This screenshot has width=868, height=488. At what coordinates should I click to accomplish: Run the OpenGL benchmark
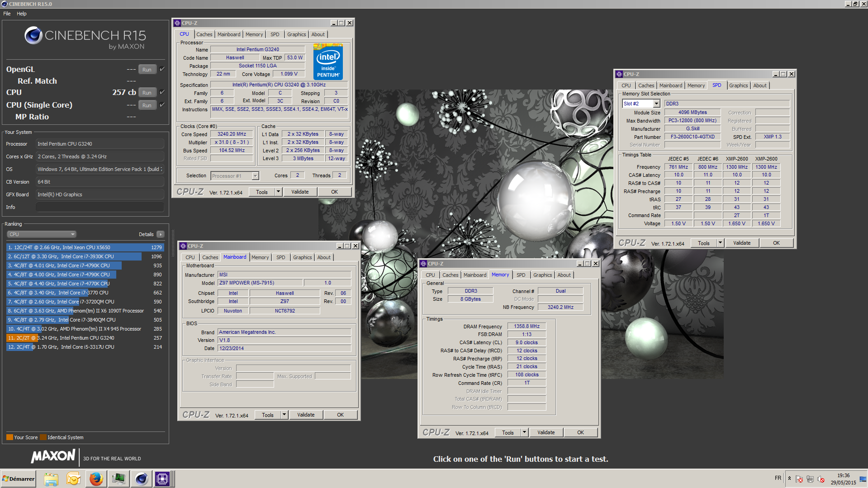click(x=147, y=70)
